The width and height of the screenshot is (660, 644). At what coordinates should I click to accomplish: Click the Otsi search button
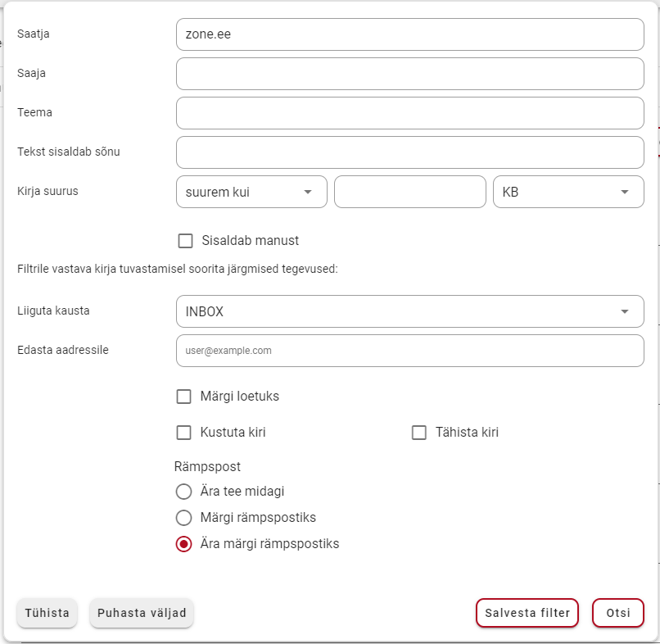click(x=618, y=613)
